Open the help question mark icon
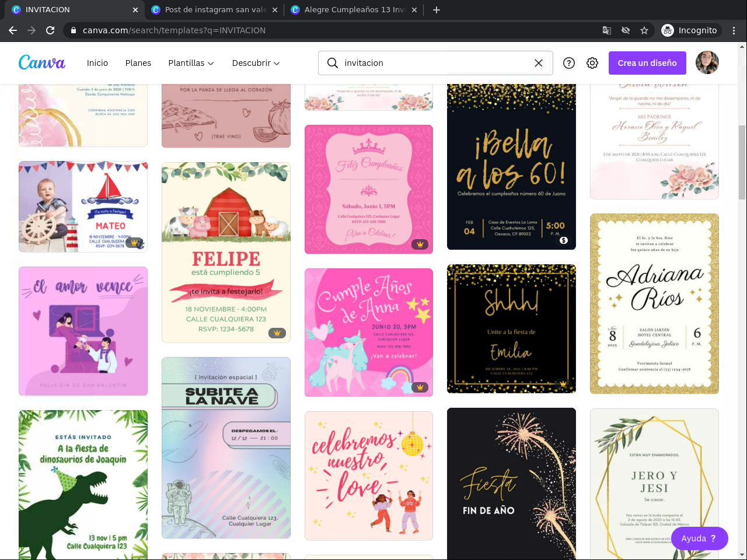 point(569,63)
